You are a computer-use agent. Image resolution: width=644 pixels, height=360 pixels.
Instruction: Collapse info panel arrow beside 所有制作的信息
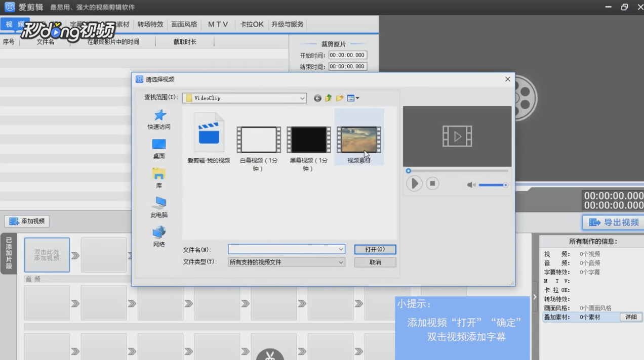pos(535,297)
